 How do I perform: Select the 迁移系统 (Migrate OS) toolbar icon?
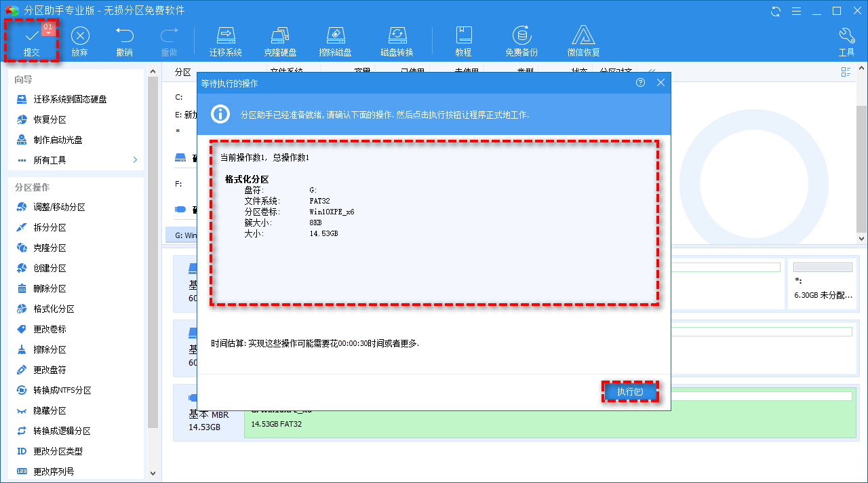(x=226, y=40)
